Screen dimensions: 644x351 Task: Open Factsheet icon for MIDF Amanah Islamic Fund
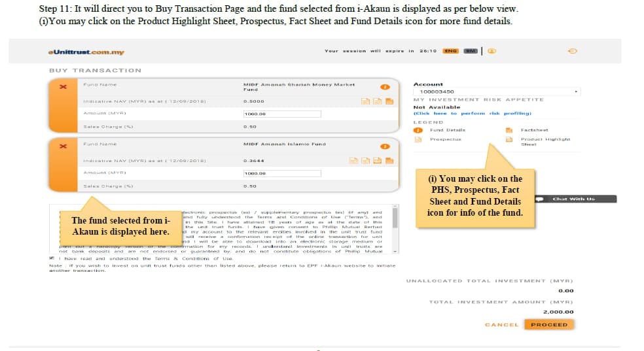click(x=389, y=161)
